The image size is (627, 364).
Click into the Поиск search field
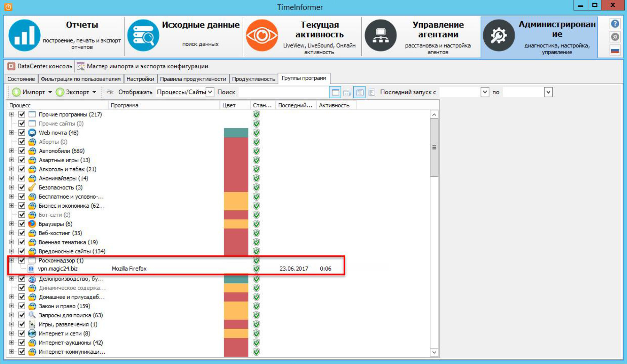[283, 92]
